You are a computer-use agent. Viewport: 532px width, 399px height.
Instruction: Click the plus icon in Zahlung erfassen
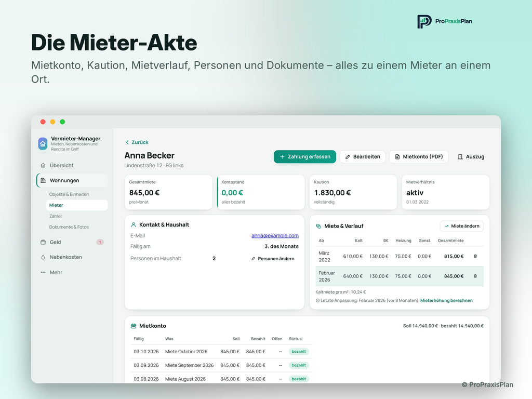[x=282, y=157]
